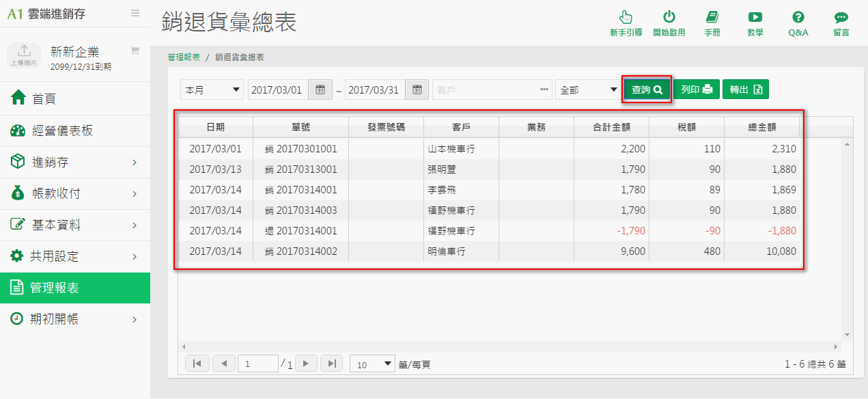Select order 銷 20170313001
868x399 pixels.
(300, 169)
